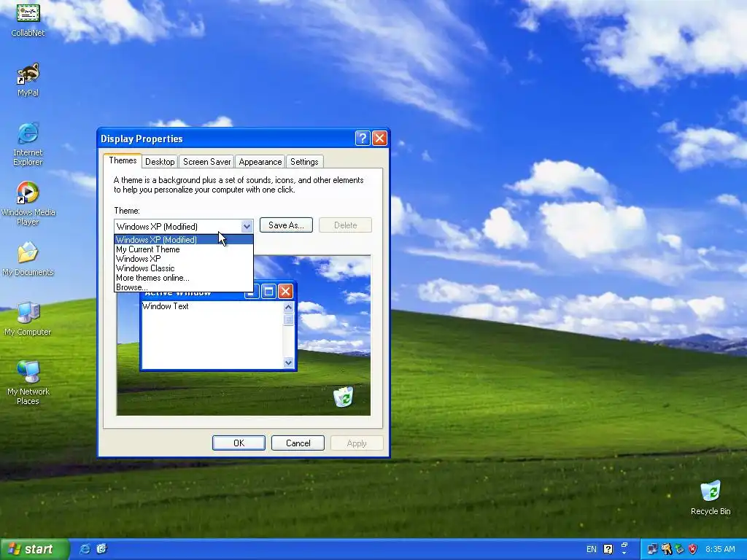Click the Recycle Bin in theme preview
Image resolution: width=747 pixels, height=560 pixels.
click(343, 397)
